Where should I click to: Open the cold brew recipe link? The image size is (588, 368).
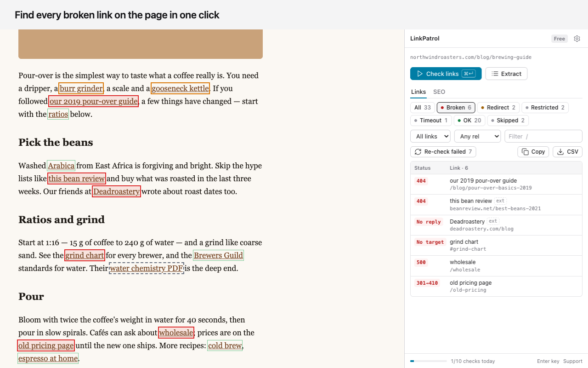click(225, 345)
